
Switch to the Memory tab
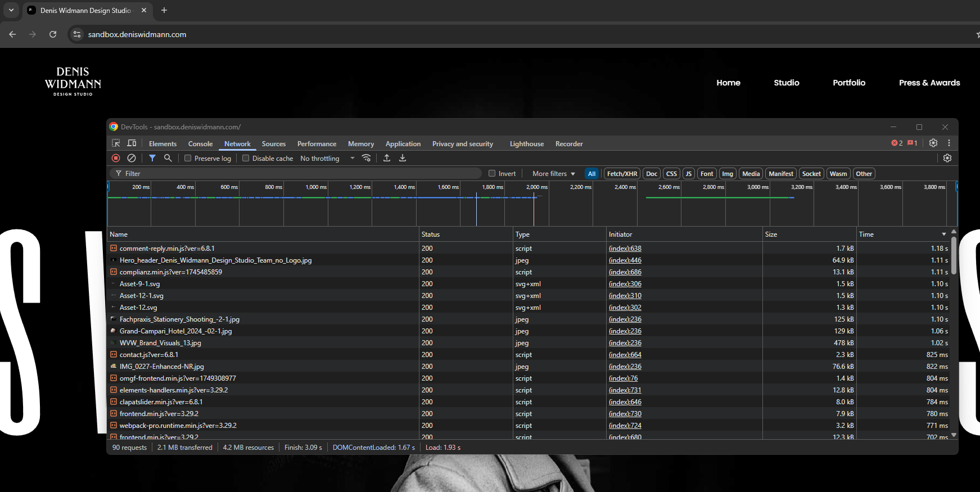point(361,144)
